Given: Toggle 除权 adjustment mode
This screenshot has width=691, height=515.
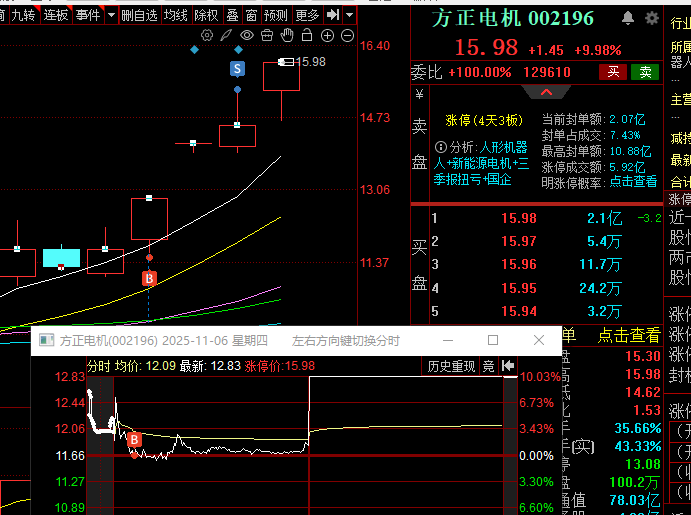Looking at the screenshot, I should 206,15.
